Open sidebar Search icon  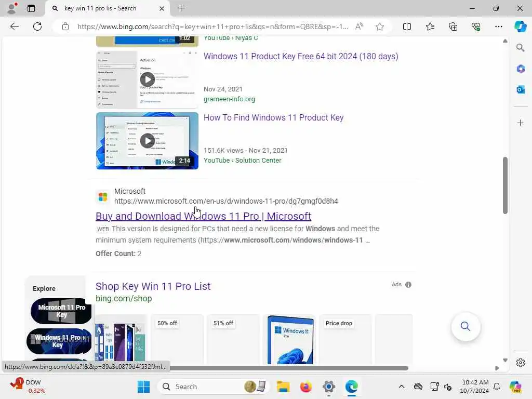[520, 47]
